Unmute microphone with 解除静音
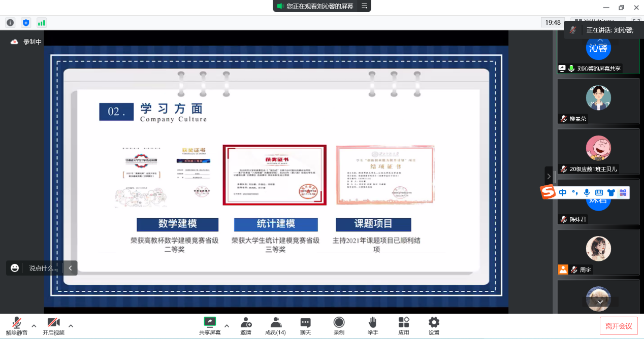This screenshot has width=644, height=339. click(17, 325)
